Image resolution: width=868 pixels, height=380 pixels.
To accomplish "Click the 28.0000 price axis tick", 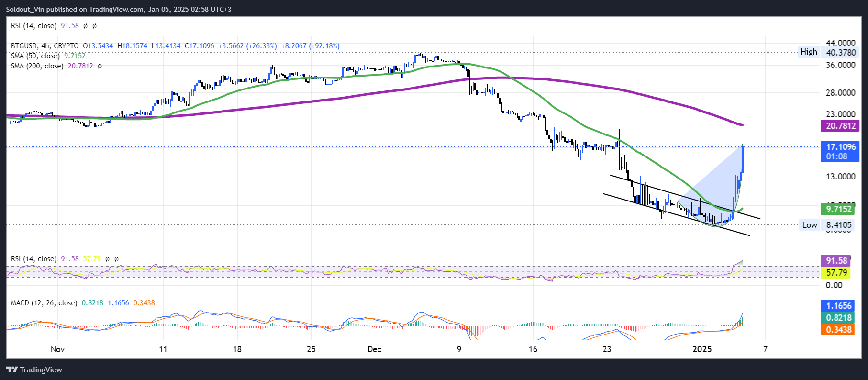I will tap(841, 93).
